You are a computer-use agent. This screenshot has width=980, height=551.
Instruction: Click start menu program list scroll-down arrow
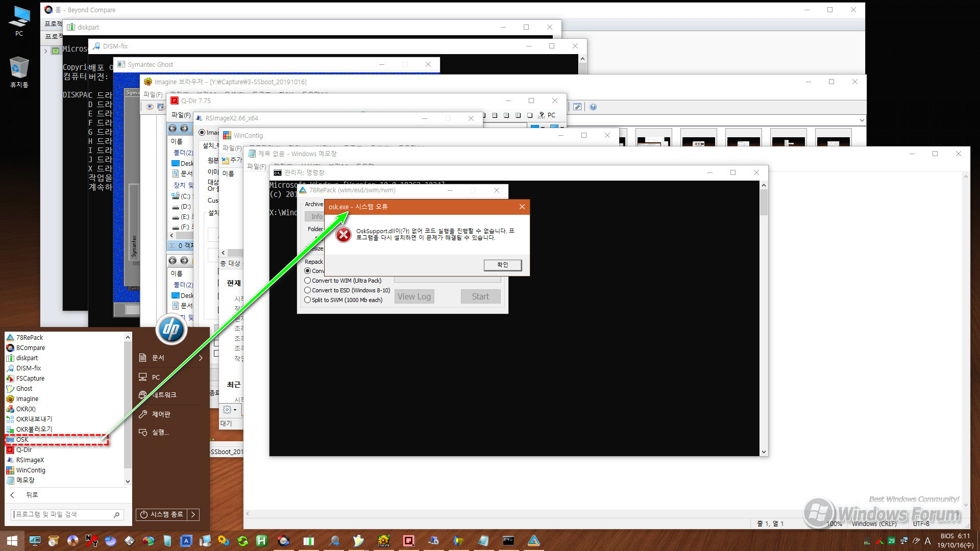(x=128, y=481)
